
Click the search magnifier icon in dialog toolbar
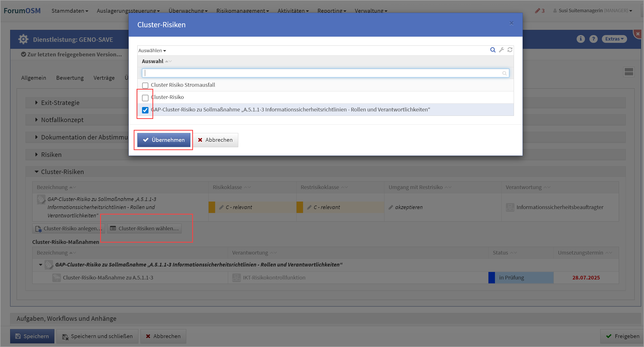[493, 50]
